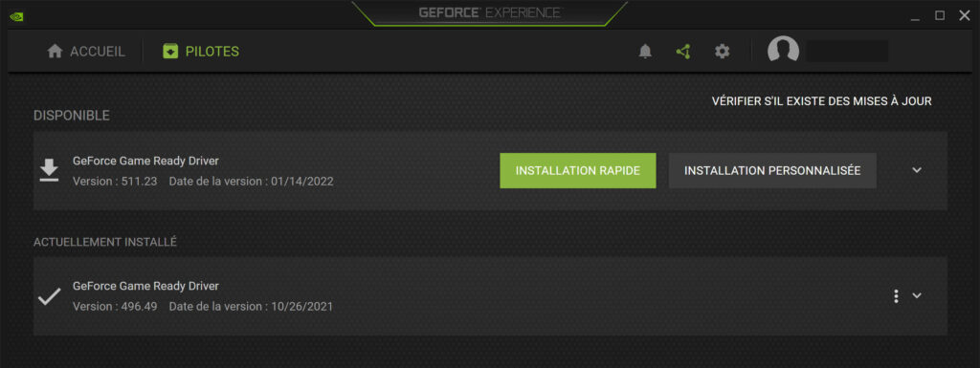The image size is (980, 368).
Task: Switch to the Pilotes tab
Action: click(201, 52)
